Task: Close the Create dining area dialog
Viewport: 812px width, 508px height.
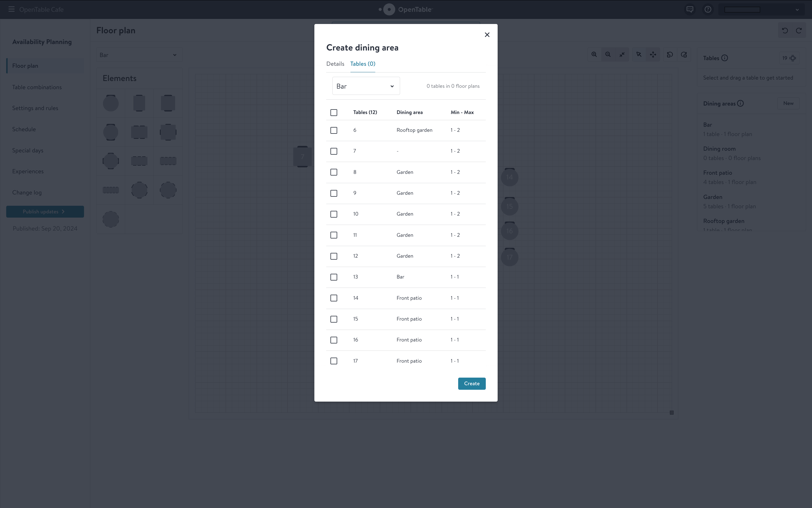Action: coord(487,35)
